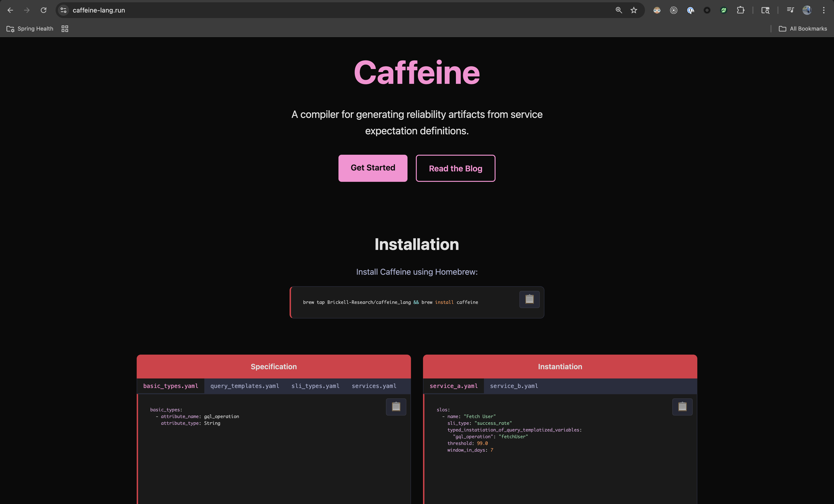Copy the service_a.yaml snippet with clipboard icon
834x504 pixels.
click(x=683, y=407)
